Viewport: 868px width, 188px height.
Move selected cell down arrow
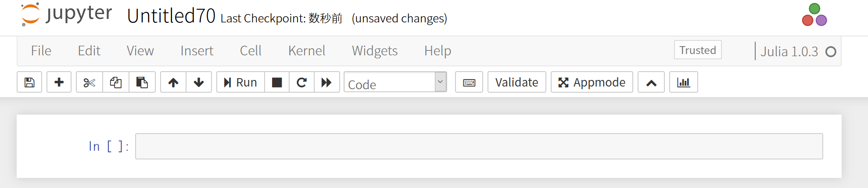[x=199, y=82]
